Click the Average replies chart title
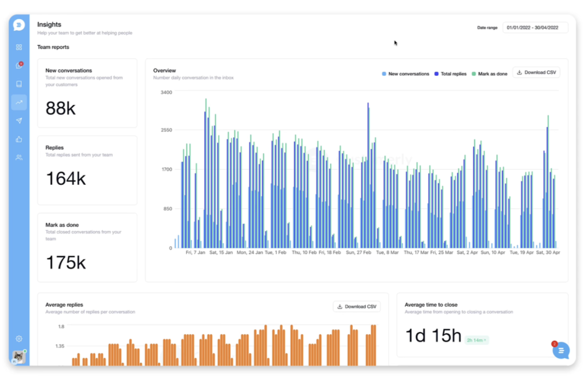588x381 pixels. pyautogui.click(x=64, y=305)
